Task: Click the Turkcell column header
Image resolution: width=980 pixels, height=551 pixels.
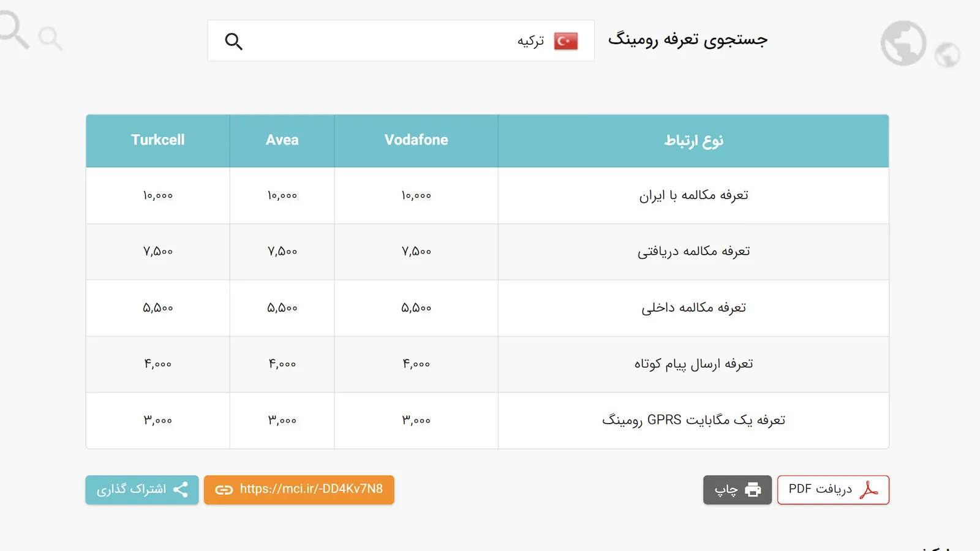Action: [x=158, y=140]
